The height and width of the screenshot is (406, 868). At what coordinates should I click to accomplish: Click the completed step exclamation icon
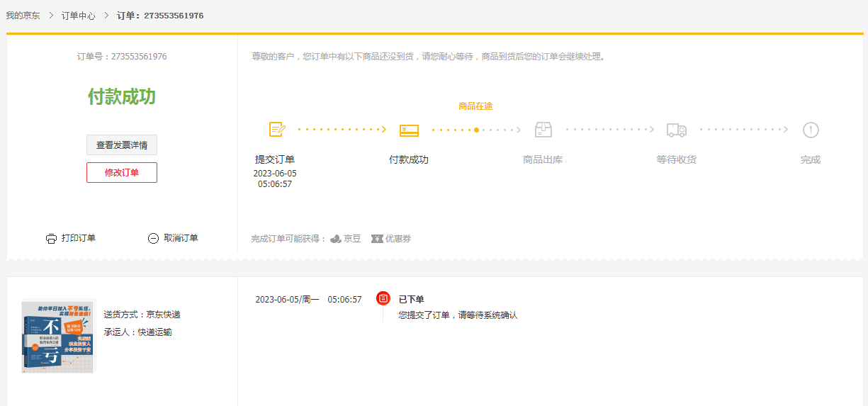(811, 130)
